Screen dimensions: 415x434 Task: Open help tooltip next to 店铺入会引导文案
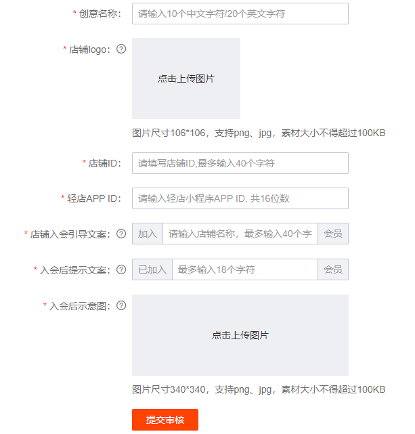coord(121,234)
